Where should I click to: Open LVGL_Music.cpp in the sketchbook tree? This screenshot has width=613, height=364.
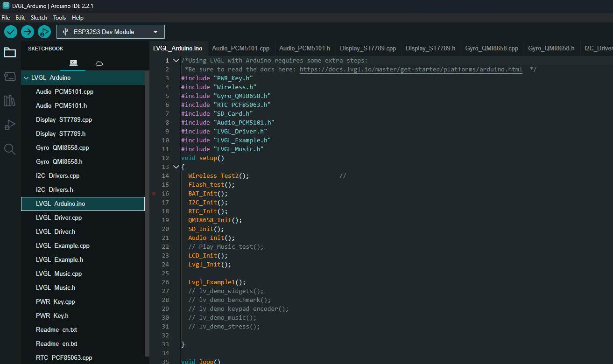83,274
